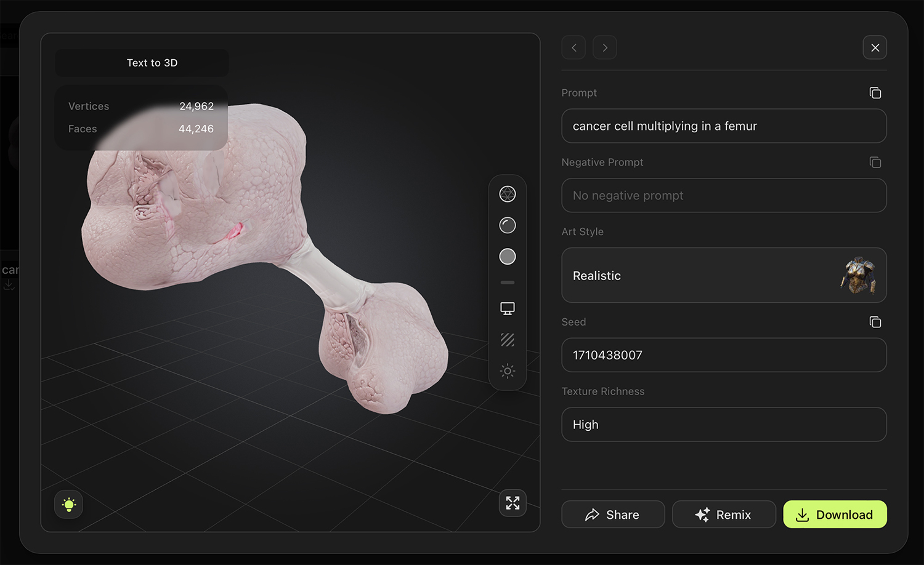Toggle the green lightbulb button
Screen dimensions: 924x565
pyautogui.click(x=69, y=505)
